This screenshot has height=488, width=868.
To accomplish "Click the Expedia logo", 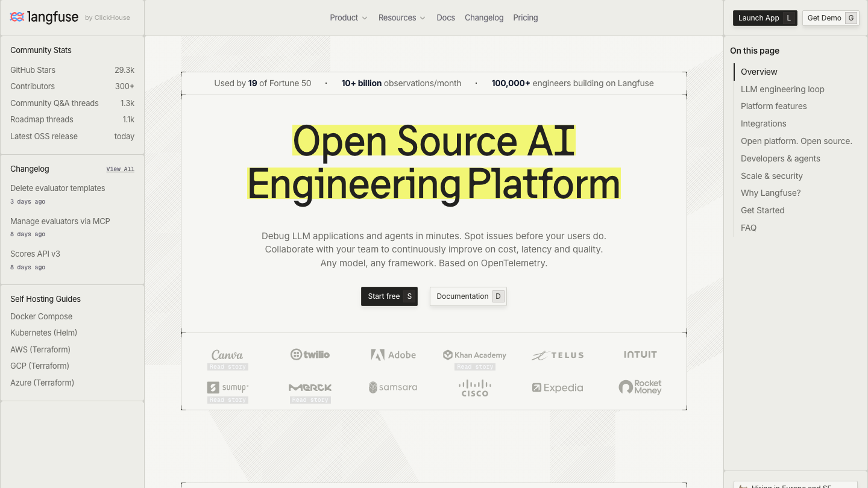I will [x=558, y=388].
